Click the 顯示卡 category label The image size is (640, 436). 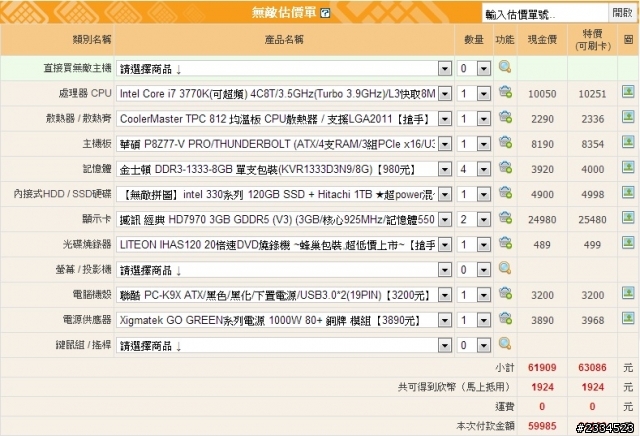pos(97,219)
